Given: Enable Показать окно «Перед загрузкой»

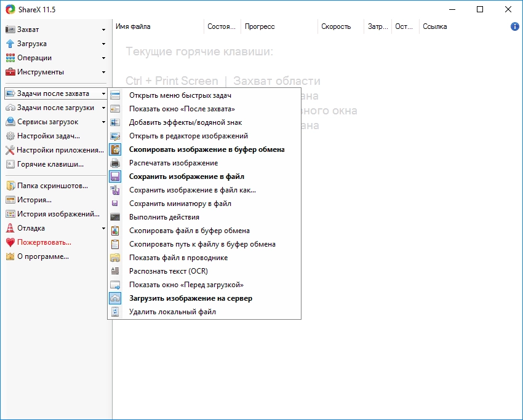Looking at the screenshot, I should [204, 285].
